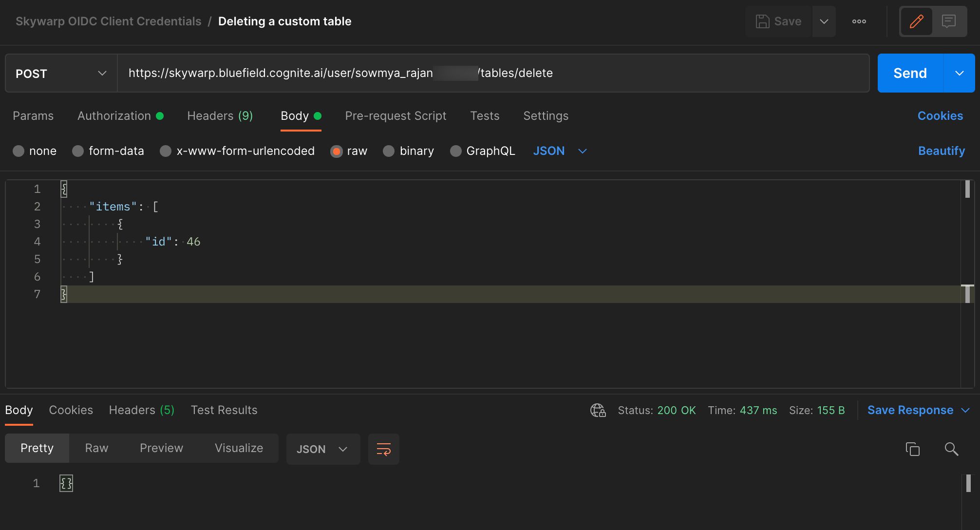Select the binary body type
The height and width of the screenshot is (530, 980).
[x=408, y=151]
